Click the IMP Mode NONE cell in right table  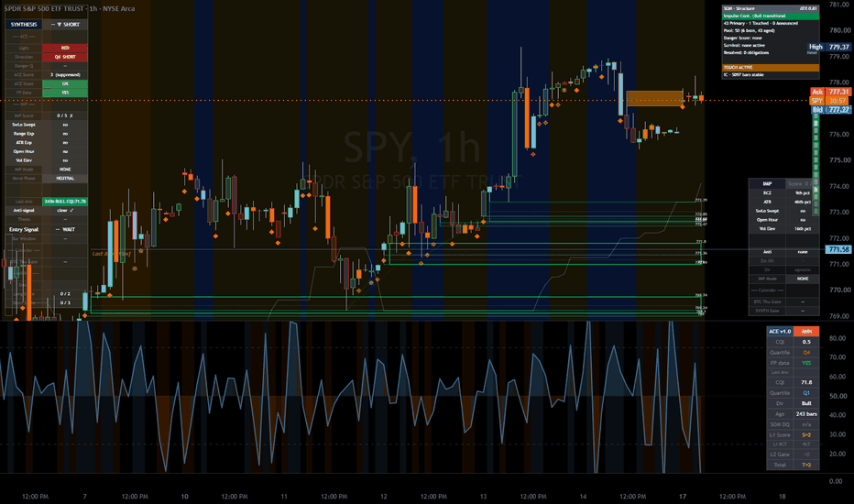[x=803, y=279]
